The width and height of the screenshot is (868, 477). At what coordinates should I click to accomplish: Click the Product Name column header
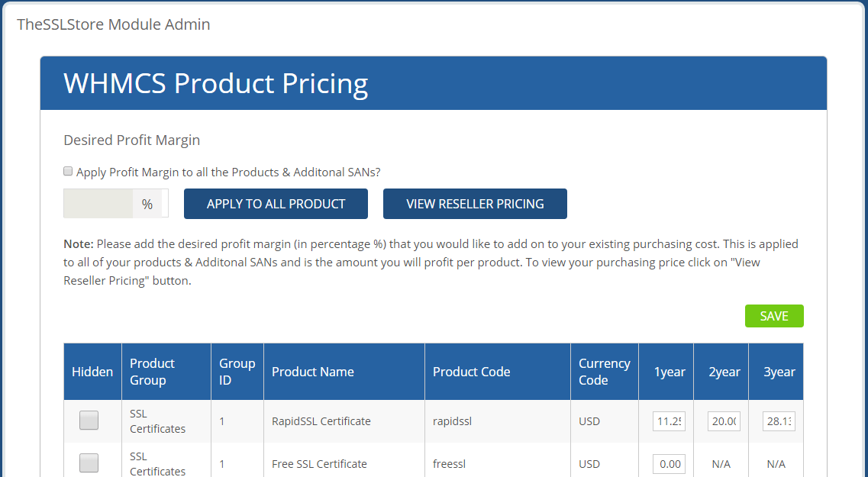pyautogui.click(x=344, y=372)
